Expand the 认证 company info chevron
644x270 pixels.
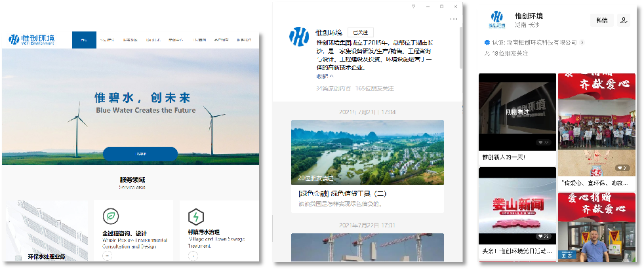pos(582,42)
